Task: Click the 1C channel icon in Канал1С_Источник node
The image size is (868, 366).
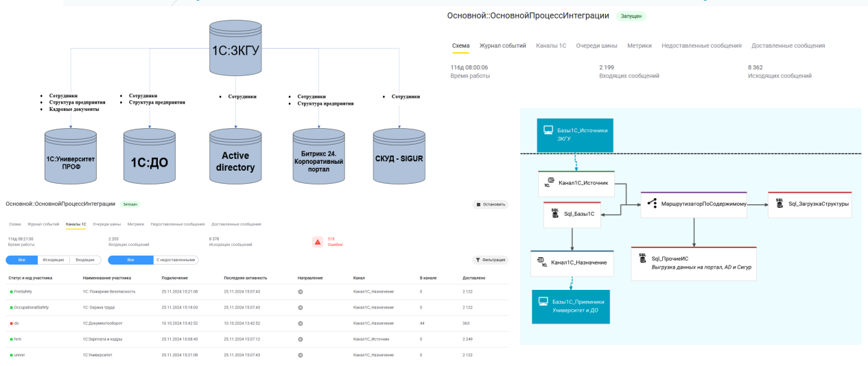Action: pos(550,184)
